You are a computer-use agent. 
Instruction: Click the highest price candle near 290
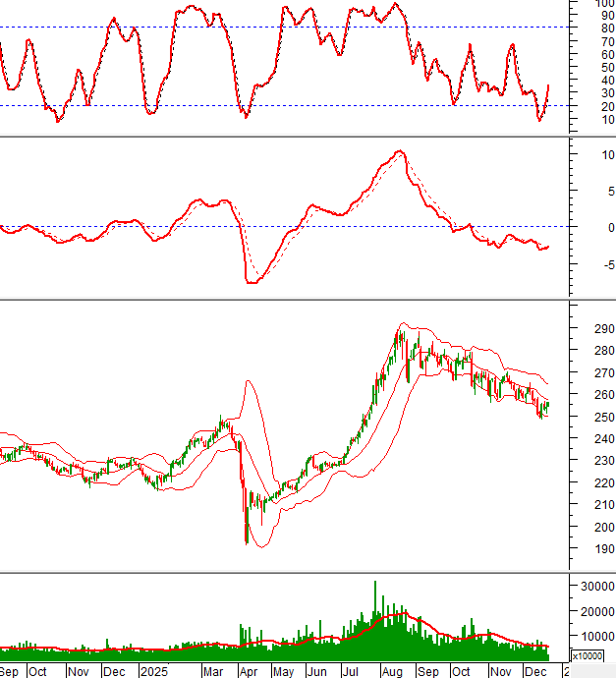[x=400, y=334]
